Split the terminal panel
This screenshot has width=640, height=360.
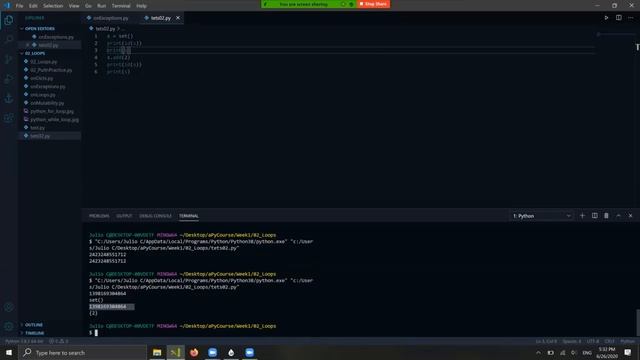595,216
